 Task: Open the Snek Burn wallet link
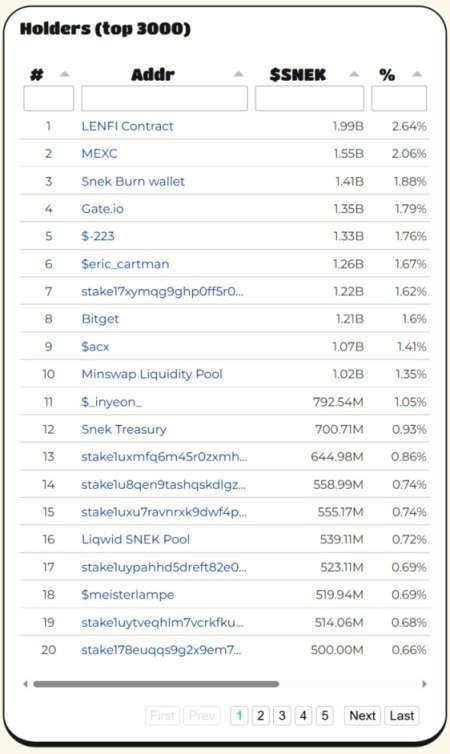[133, 181]
